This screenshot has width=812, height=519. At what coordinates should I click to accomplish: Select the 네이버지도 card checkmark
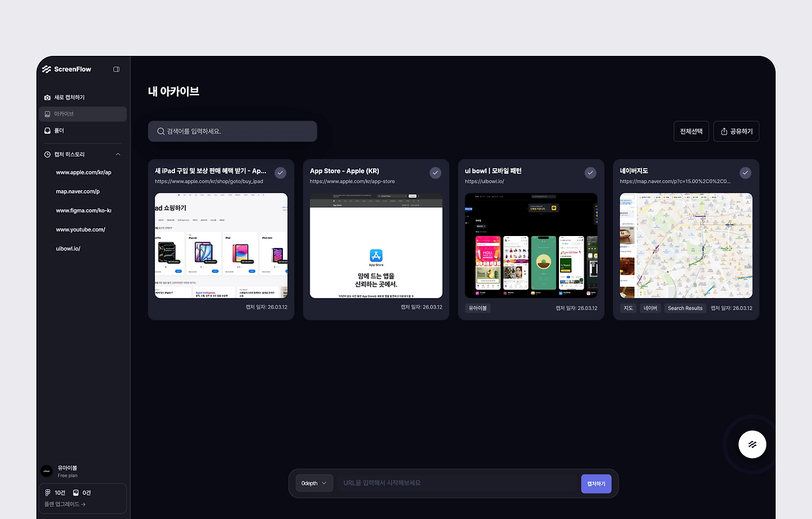[x=745, y=173]
